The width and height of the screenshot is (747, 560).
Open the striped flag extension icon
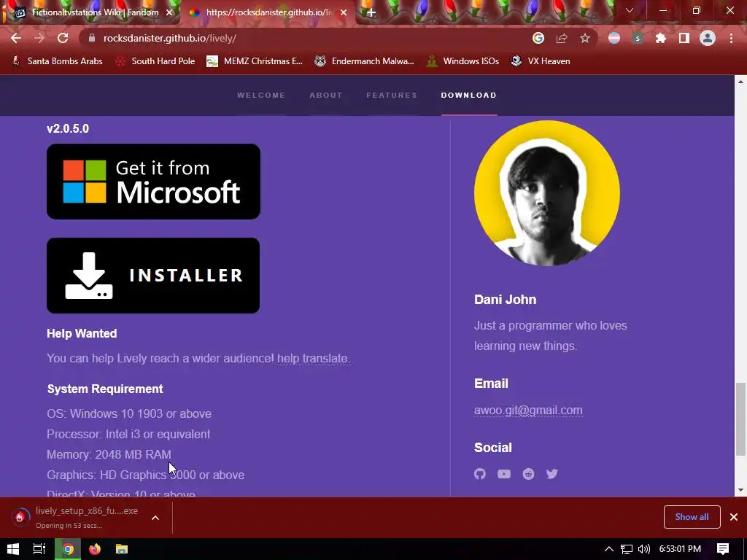tap(614, 38)
